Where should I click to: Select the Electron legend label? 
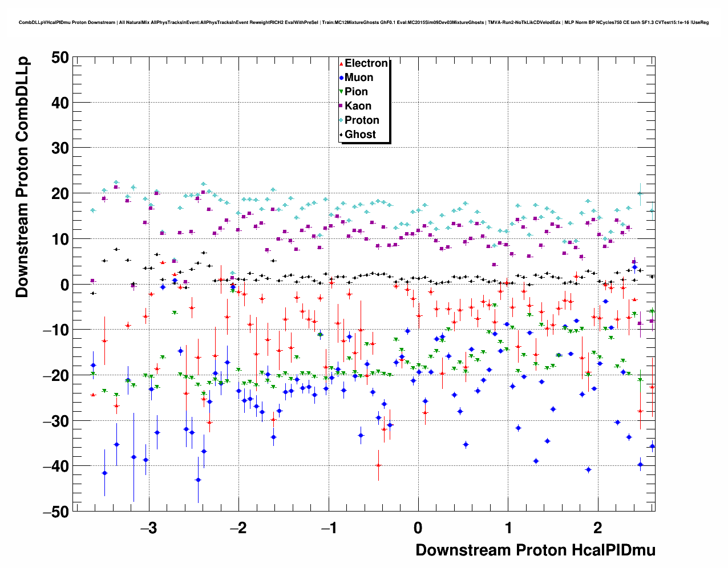(x=366, y=63)
